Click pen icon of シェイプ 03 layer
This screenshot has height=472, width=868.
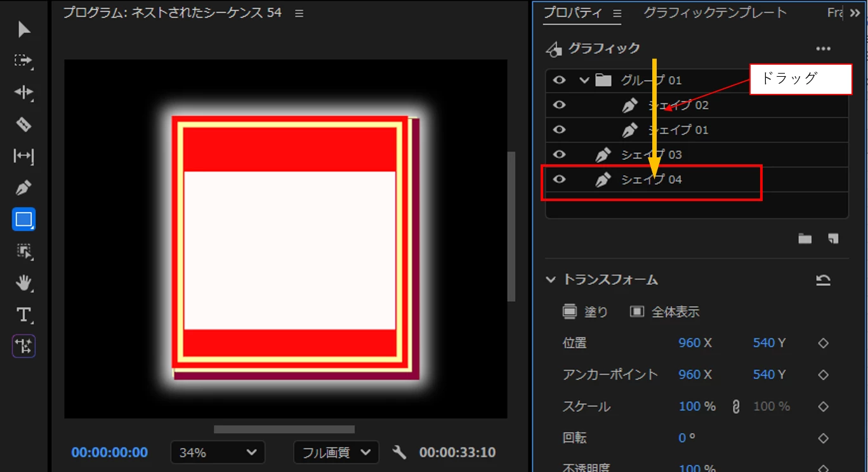pyautogui.click(x=603, y=155)
